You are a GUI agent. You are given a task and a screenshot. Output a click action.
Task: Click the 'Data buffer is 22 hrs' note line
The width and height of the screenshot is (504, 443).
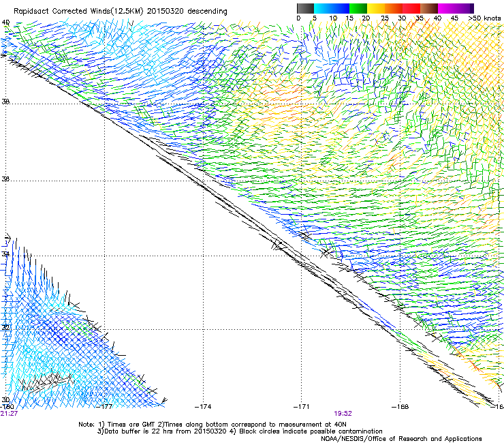(x=161, y=431)
